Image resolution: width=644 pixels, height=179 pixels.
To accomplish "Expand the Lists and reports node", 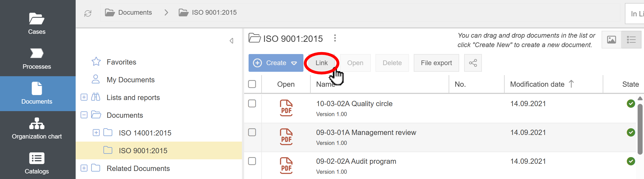I will [84, 97].
